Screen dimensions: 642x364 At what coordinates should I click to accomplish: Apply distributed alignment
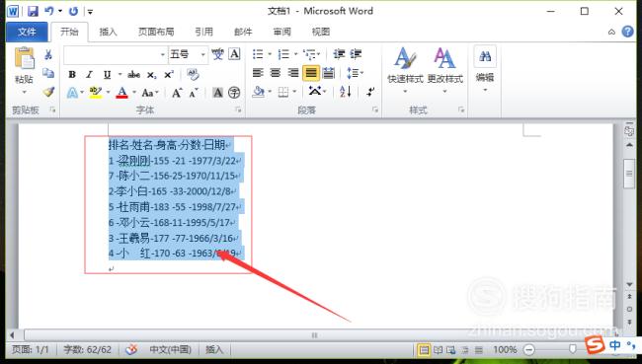click(x=328, y=73)
